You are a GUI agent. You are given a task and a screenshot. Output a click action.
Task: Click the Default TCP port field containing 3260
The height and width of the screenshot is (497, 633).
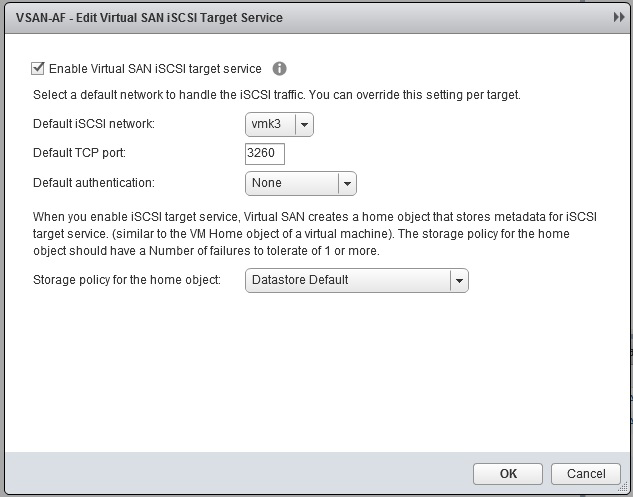[265, 153]
